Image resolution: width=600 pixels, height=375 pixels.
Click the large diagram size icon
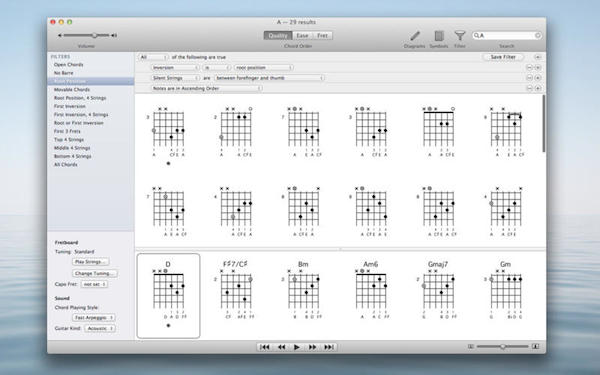536,346
